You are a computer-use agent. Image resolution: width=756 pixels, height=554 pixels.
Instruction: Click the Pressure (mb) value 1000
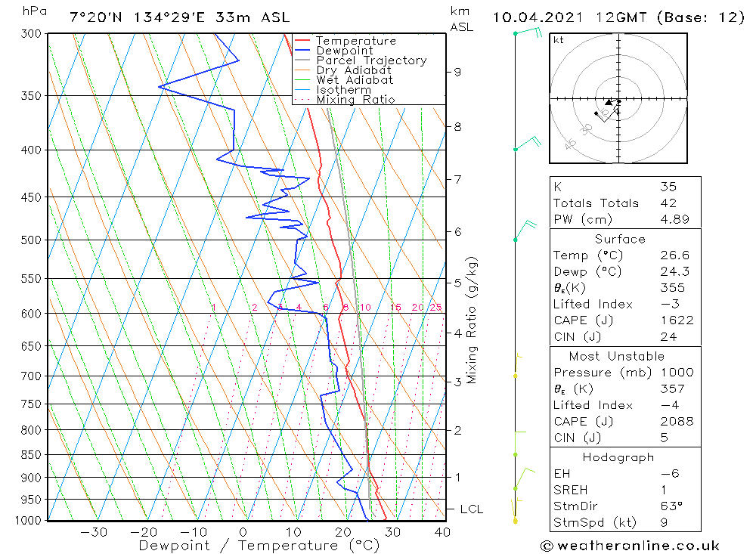pos(677,372)
